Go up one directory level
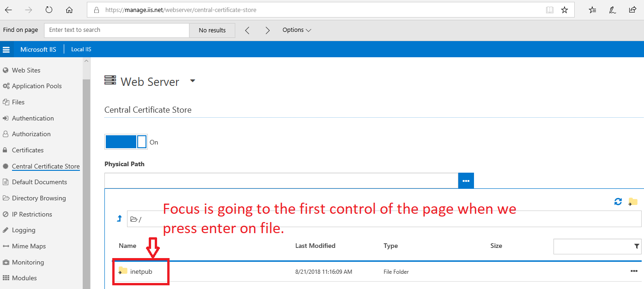Image resolution: width=644 pixels, height=289 pixels. pyautogui.click(x=119, y=218)
